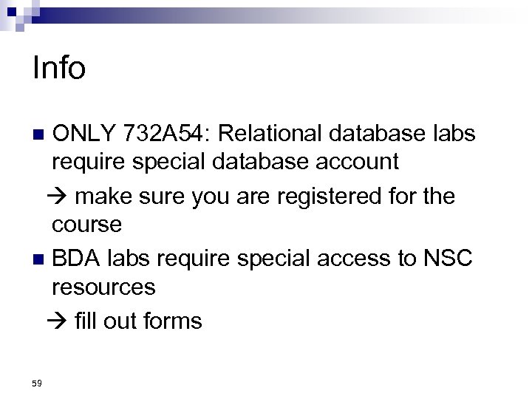Click the slide number 59
The height and width of the screenshot is (399, 532).
click(x=38, y=382)
